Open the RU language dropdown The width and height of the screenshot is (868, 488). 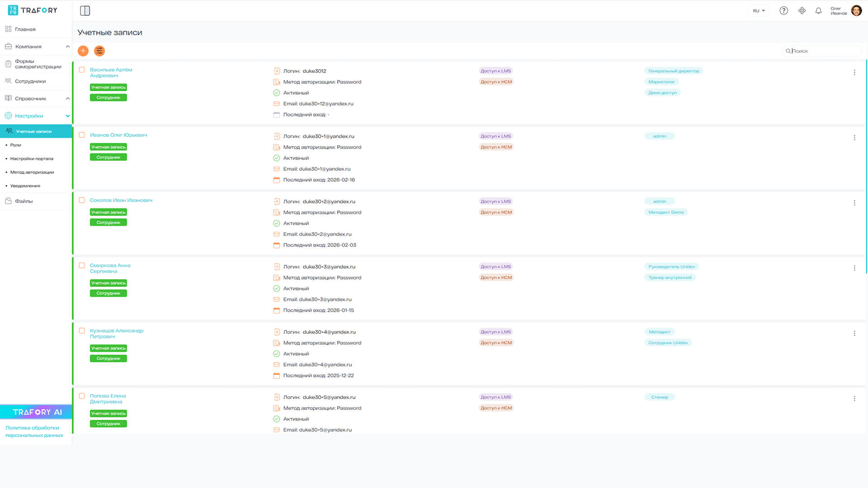pyautogui.click(x=759, y=11)
